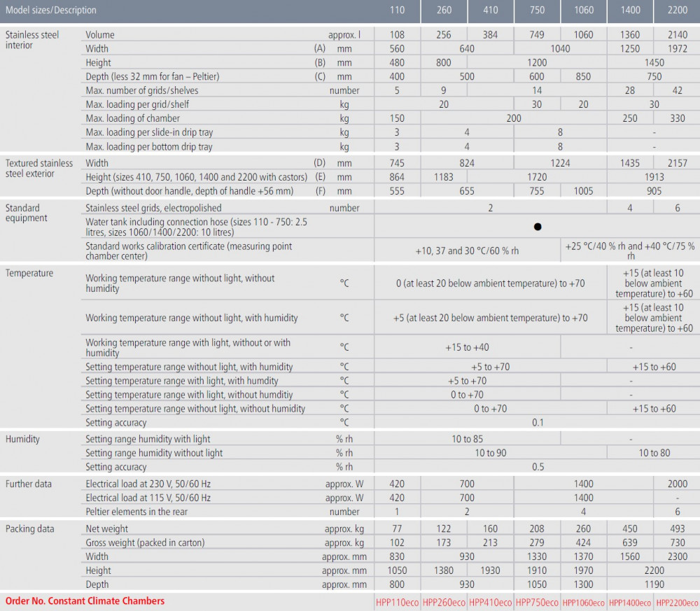Click the "Standard works calibration certificate" row label
Image resolution: width=700 pixels, height=611 pixels.
(189, 251)
